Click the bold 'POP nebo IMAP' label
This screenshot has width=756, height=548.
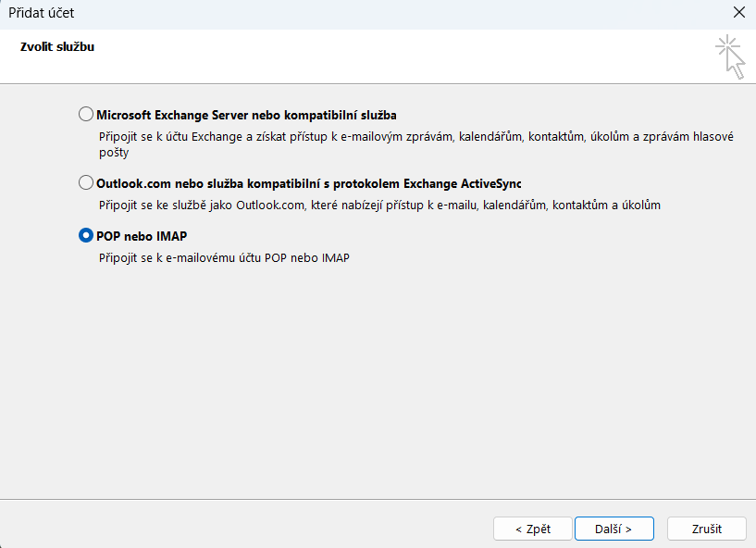(x=142, y=236)
